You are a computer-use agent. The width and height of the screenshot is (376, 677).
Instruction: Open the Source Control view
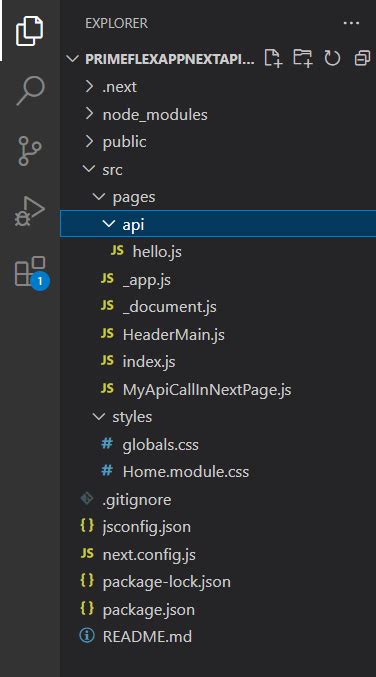click(x=30, y=151)
